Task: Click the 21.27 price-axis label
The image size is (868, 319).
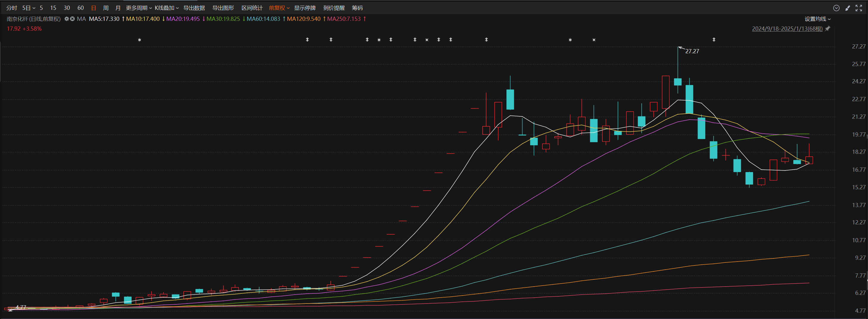Action: (x=858, y=117)
